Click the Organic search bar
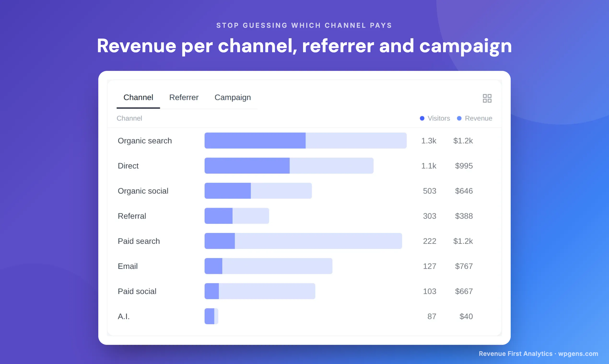This screenshot has width=609, height=364. point(305,141)
